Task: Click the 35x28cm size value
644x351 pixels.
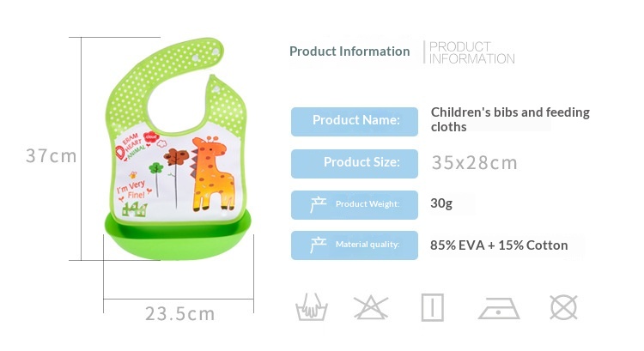Action: 474,162
